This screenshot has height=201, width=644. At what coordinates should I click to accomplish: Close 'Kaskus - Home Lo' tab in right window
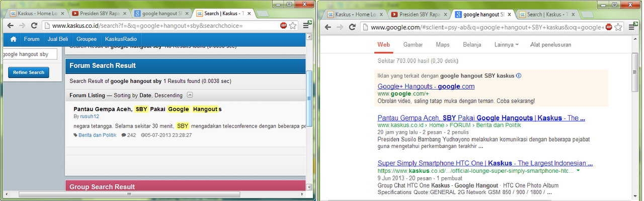click(382, 15)
